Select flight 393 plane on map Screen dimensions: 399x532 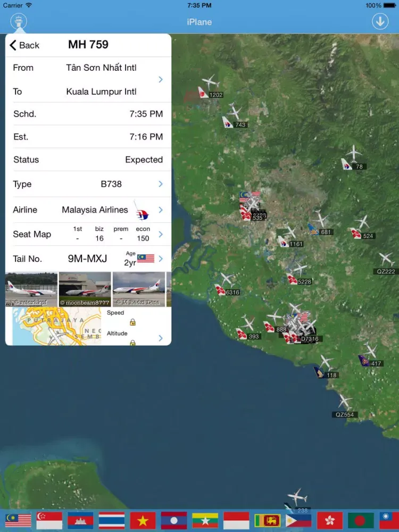pos(248,322)
